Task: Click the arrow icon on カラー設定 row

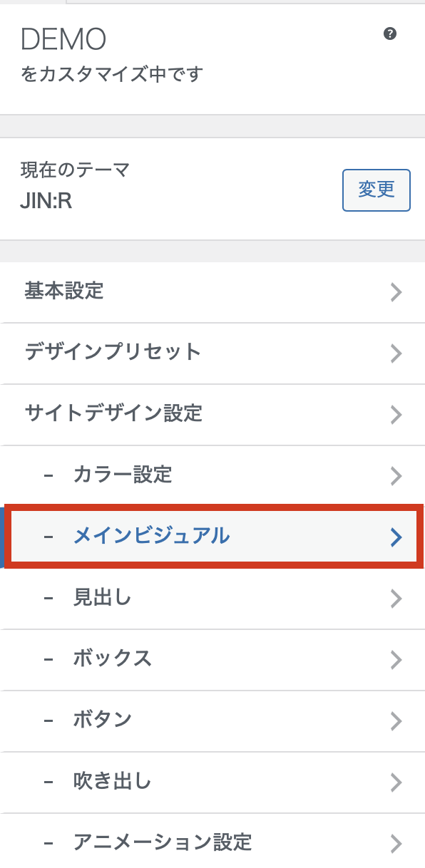Action: coord(396,476)
